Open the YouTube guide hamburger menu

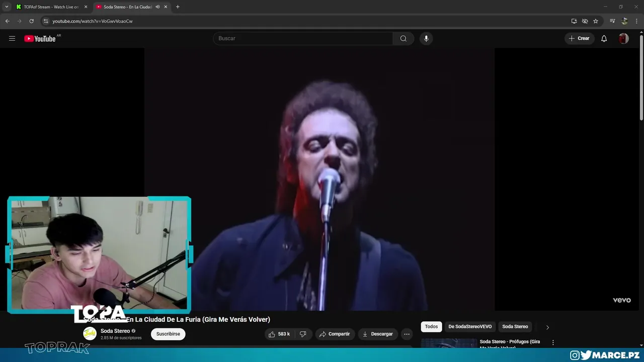pyautogui.click(x=12, y=39)
